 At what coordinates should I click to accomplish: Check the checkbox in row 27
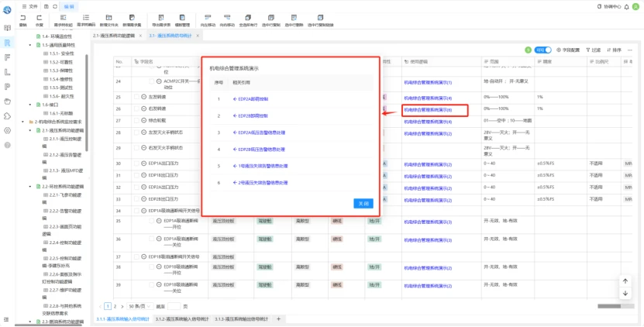pyautogui.click(x=136, y=121)
